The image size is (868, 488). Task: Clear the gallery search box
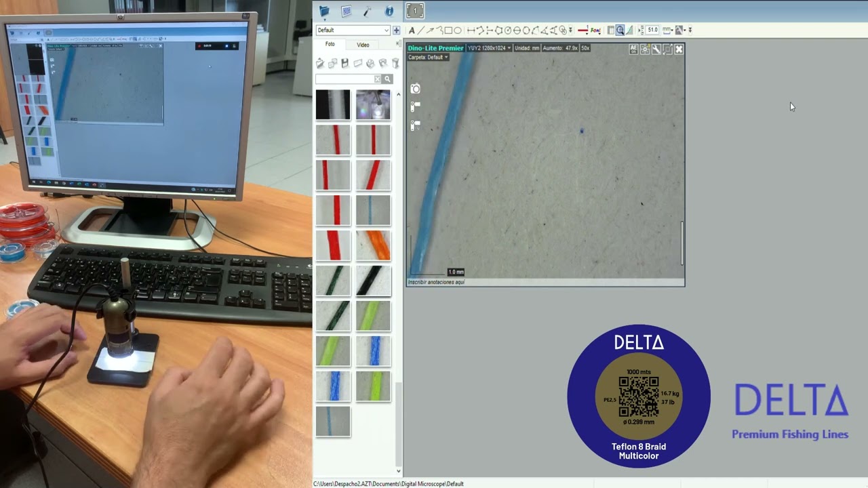pyautogui.click(x=378, y=79)
